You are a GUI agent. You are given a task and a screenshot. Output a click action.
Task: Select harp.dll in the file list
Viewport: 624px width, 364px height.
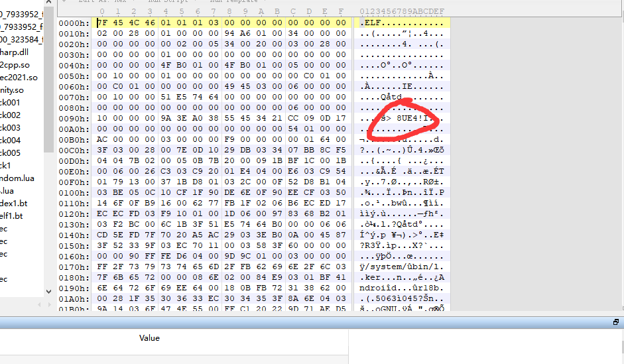tap(15, 52)
